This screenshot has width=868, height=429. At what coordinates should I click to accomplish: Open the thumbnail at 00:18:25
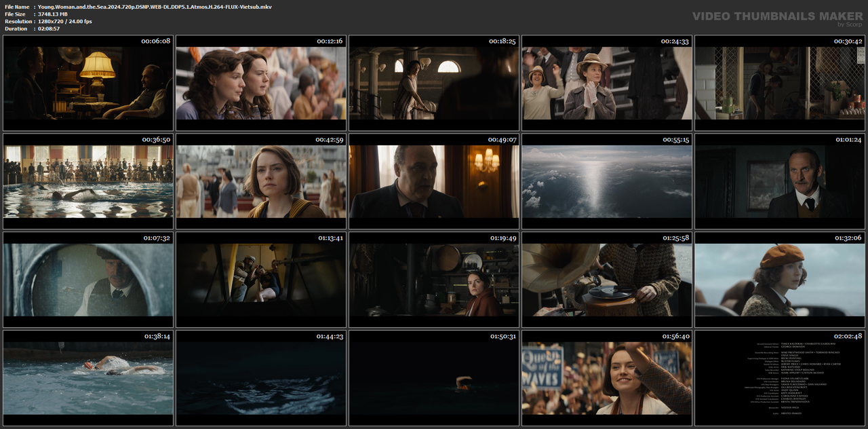434,83
